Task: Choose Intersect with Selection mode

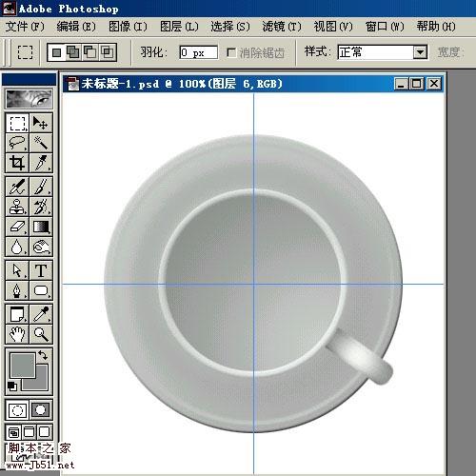Action: [108, 52]
